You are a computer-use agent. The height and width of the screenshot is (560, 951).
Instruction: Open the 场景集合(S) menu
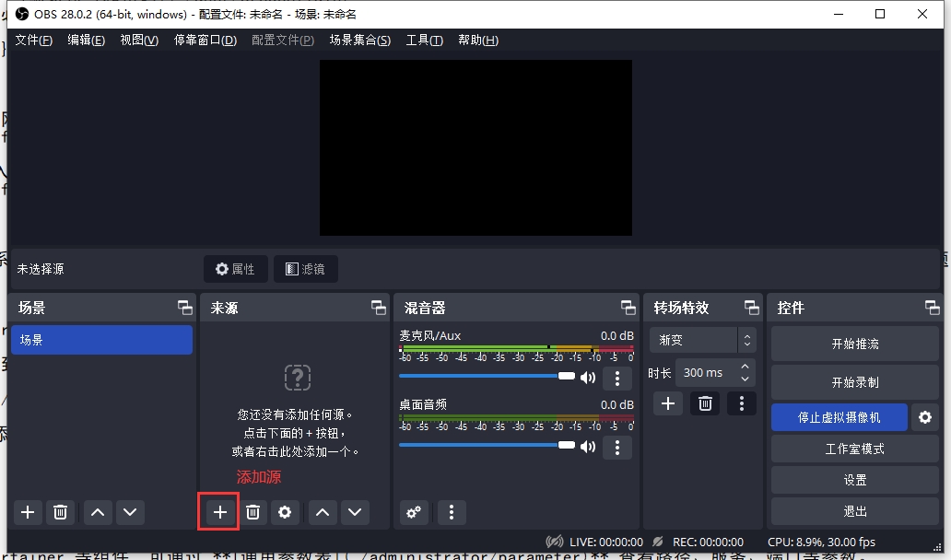tap(359, 41)
